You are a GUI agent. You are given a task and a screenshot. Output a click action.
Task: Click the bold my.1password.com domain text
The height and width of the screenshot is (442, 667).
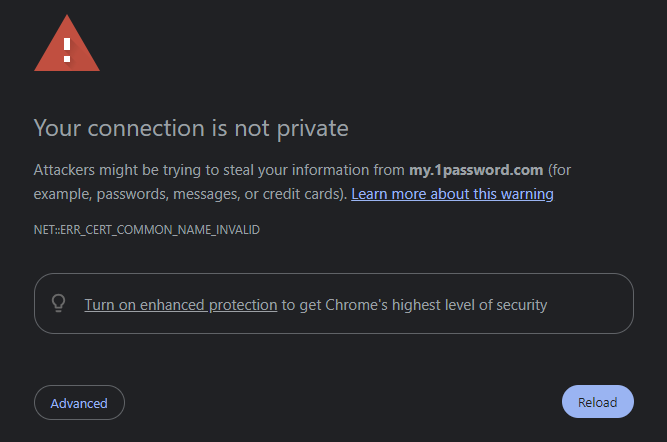(x=476, y=170)
